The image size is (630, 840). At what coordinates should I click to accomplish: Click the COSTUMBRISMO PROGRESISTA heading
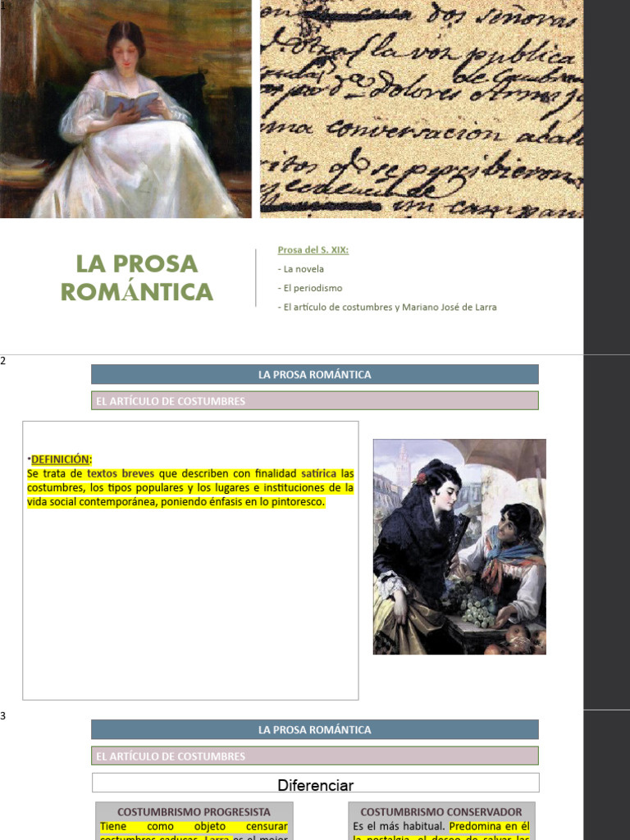[x=194, y=812]
